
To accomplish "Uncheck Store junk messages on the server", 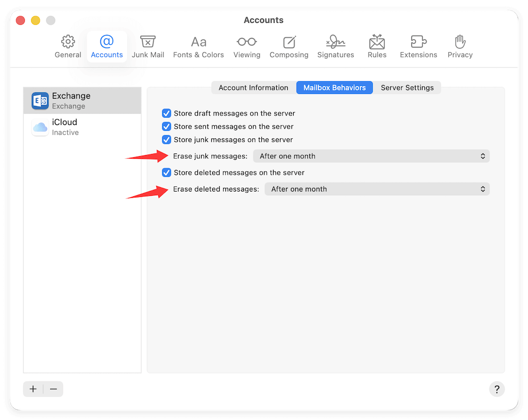I will tap(166, 139).
